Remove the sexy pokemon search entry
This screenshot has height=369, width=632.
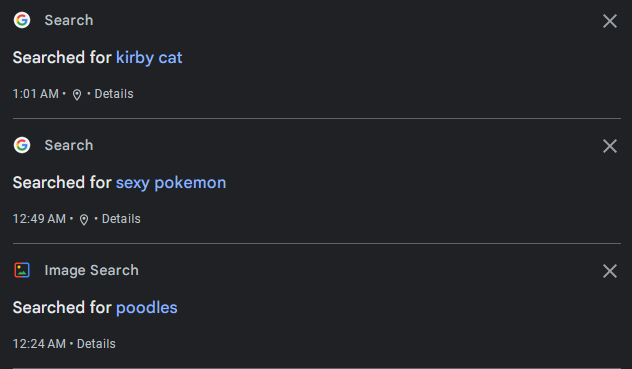(x=610, y=146)
